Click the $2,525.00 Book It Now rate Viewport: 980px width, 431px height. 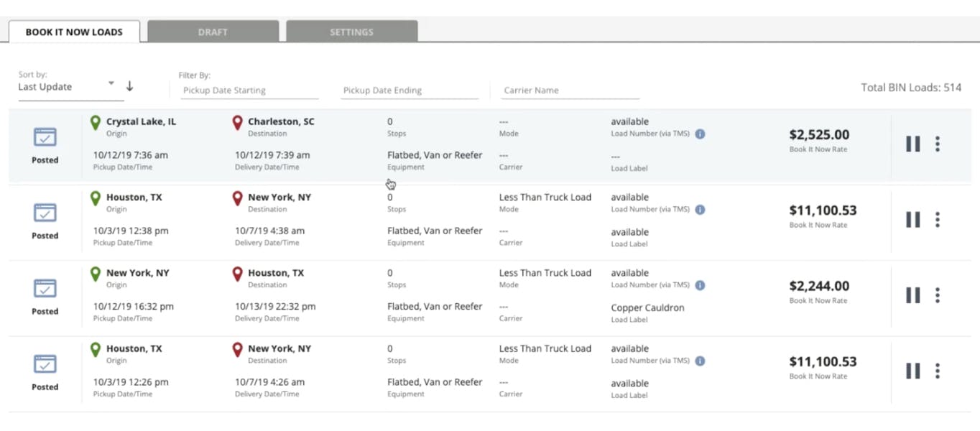(x=818, y=134)
